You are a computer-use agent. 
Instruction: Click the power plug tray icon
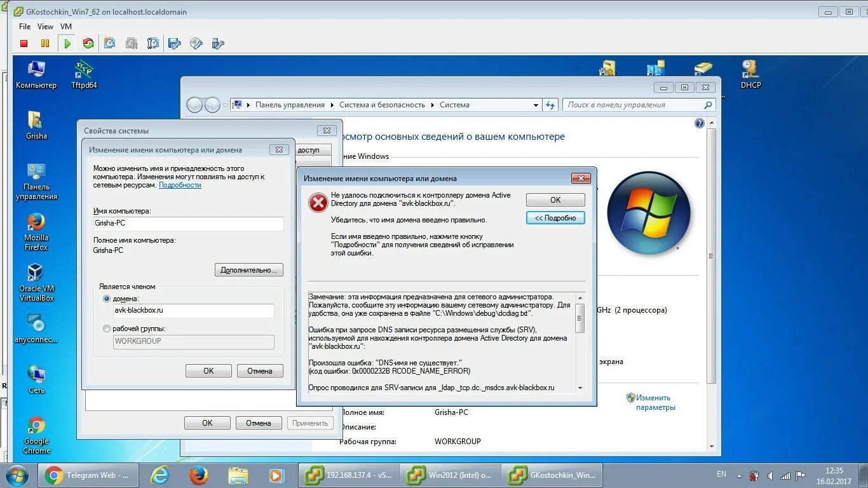tap(754, 475)
